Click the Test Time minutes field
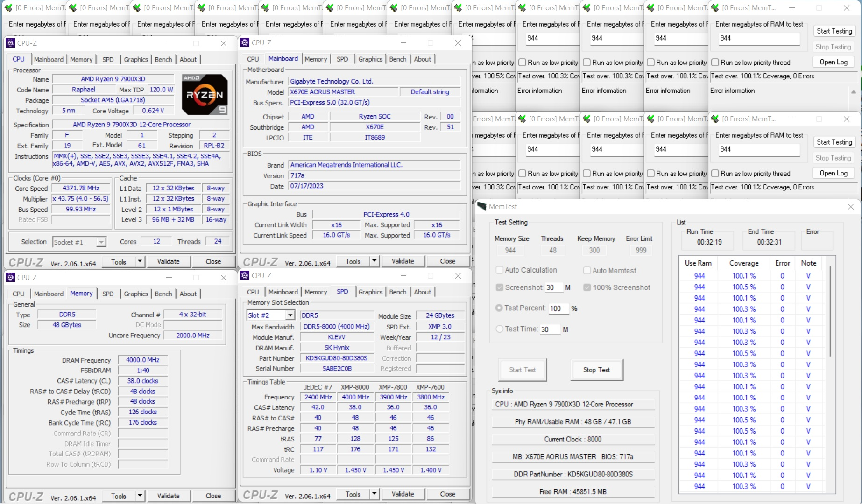862x504 pixels. coord(550,329)
